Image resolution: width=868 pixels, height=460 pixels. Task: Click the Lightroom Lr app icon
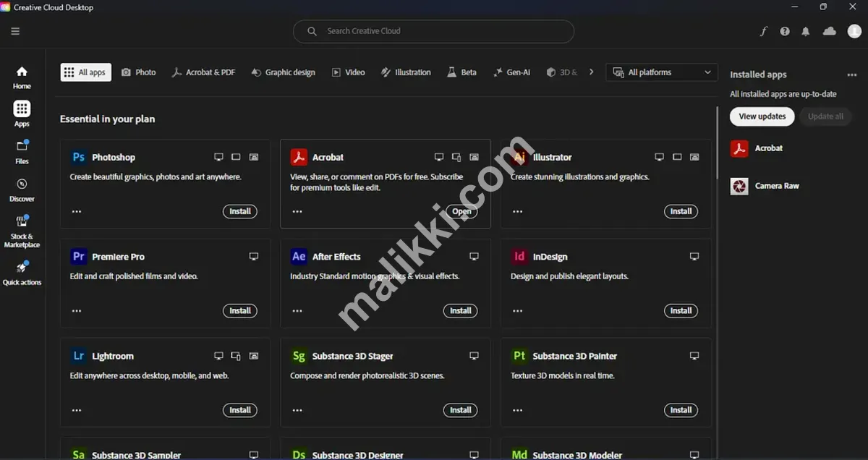pos(79,356)
